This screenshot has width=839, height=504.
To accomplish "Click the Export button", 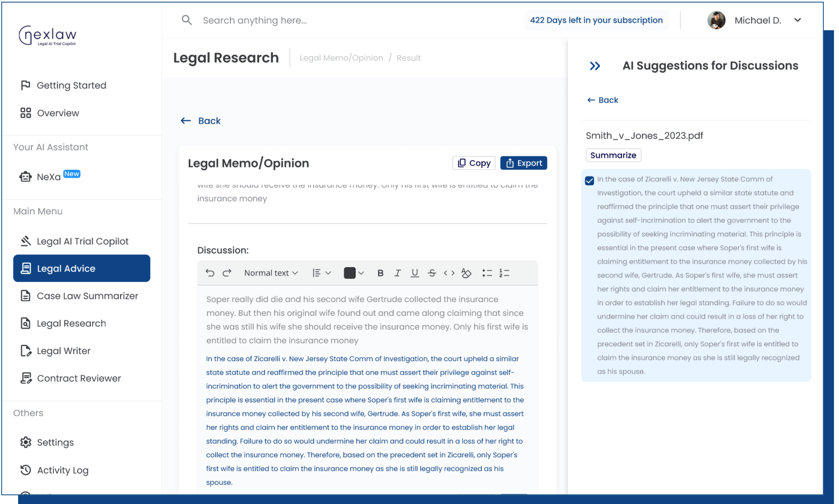I will point(524,163).
